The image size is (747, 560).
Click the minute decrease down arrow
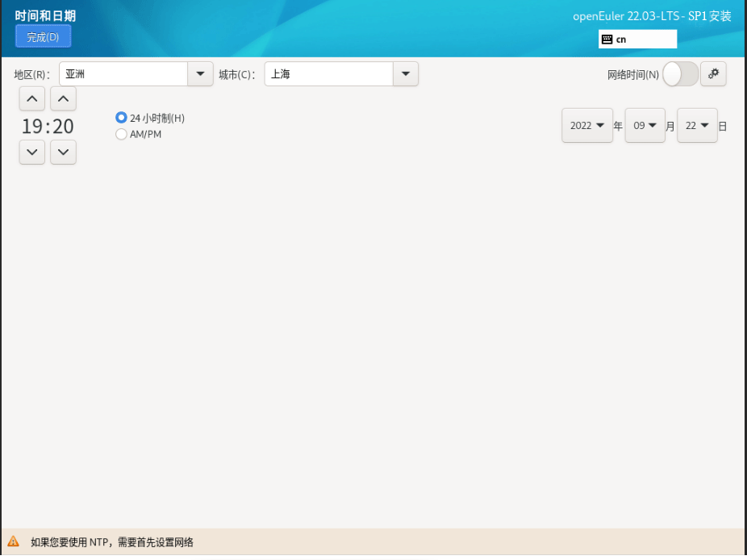(x=63, y=152)
